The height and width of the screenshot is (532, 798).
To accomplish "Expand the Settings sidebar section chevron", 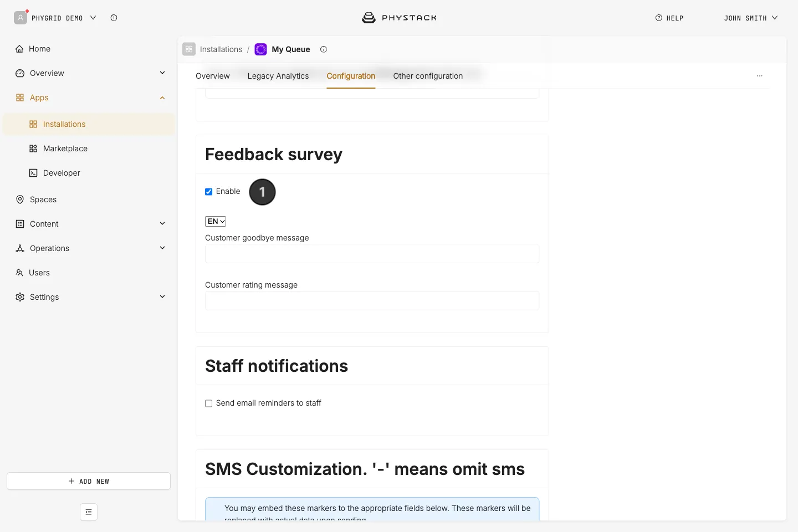I will (x=162, y=296).
